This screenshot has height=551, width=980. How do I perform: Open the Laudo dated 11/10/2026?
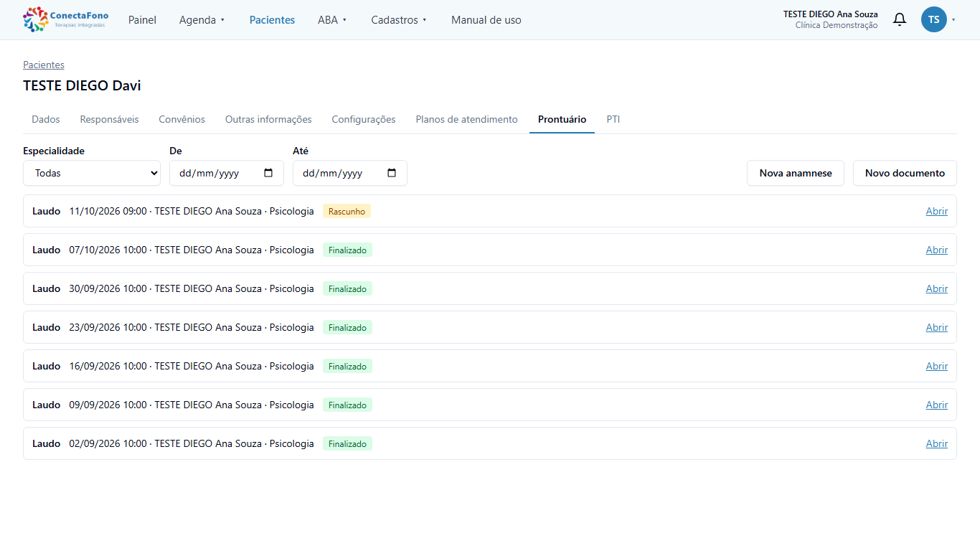click(937, 211)
